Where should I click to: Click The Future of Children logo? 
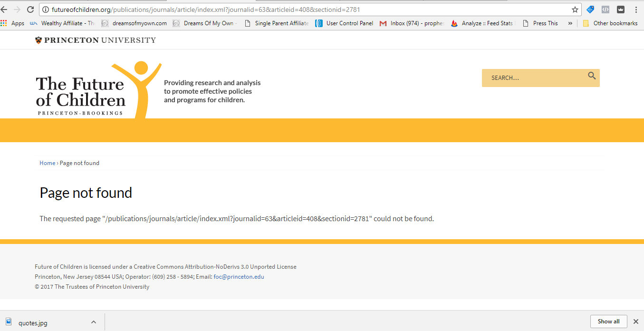pos(81,93)
